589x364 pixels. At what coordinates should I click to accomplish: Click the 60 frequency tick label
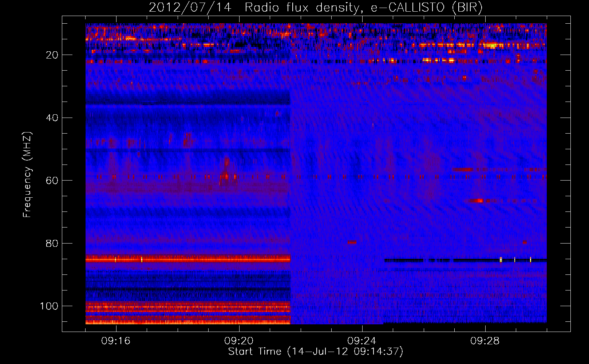[x=52, y=181]
